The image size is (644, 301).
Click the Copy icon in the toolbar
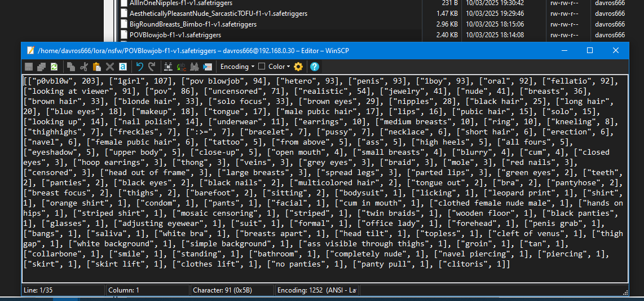[71, 67]
